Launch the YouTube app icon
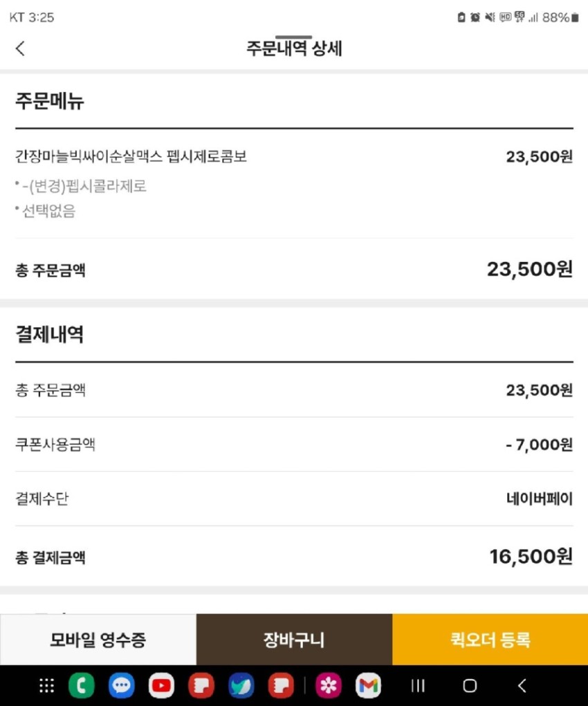The width and height of the screenshot is (588, 706). [161, 685]
